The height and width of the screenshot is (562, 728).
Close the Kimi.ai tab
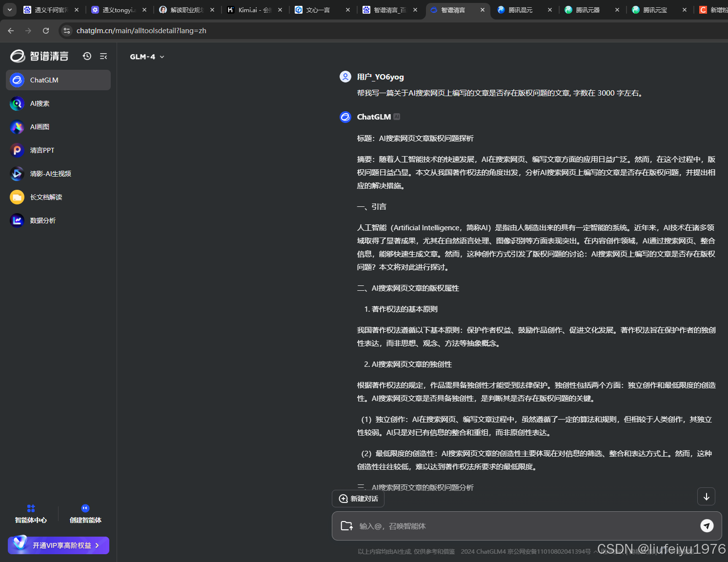[280, 10]
